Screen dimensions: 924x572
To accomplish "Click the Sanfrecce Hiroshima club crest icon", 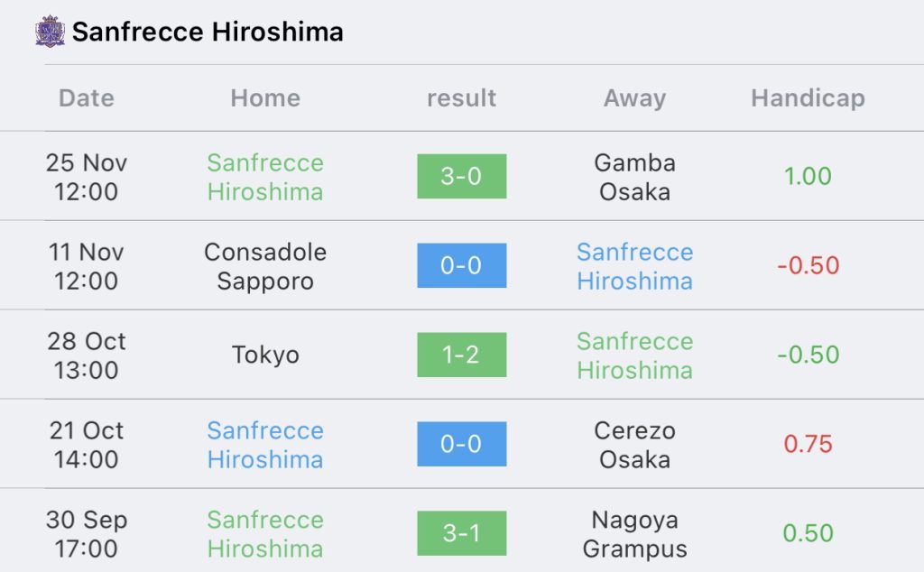I will click(51, 32).
